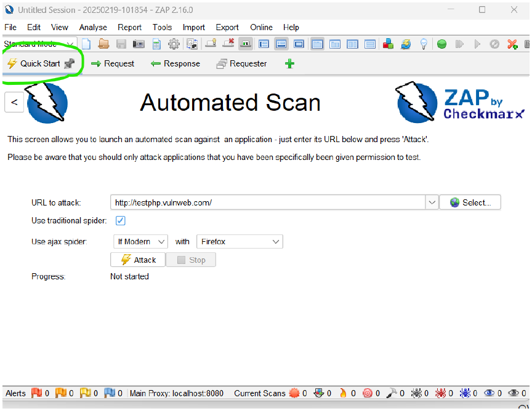This screenshot has width=532, height=411.
Task: Toggle the tabs side-by-side layout button
Action: pos(353,44)
